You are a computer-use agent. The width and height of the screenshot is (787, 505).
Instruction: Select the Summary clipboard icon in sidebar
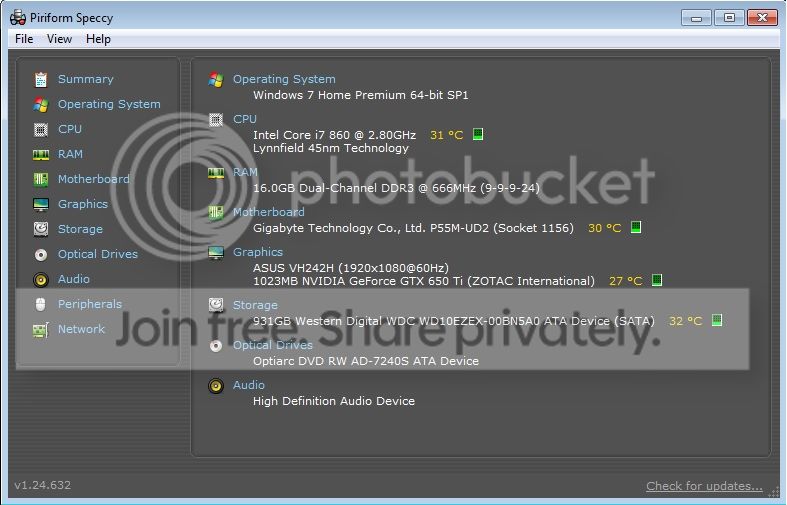[41, 79]
